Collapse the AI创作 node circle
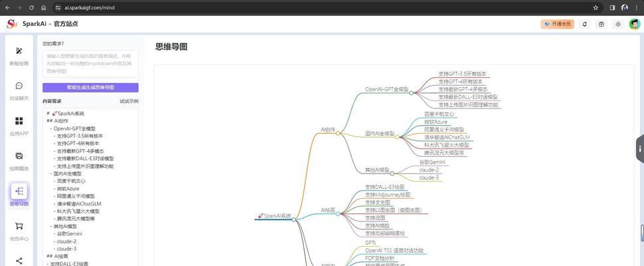 [338, 133]
